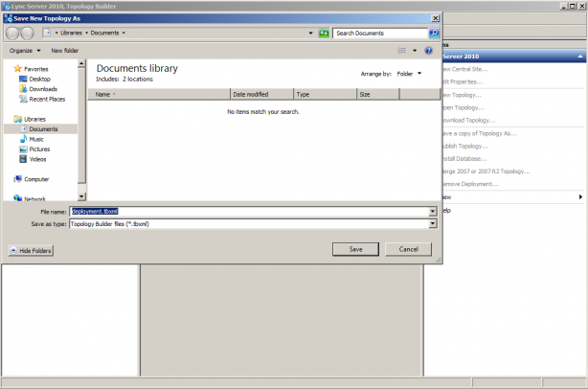
Task: Click navigation pane scrollbar down arrow
Action: 81,196
